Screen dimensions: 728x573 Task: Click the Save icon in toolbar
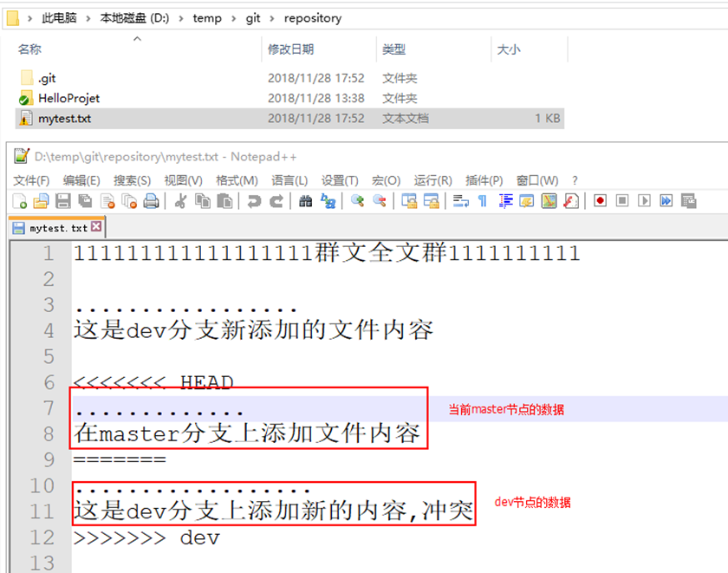pos(63,201)
